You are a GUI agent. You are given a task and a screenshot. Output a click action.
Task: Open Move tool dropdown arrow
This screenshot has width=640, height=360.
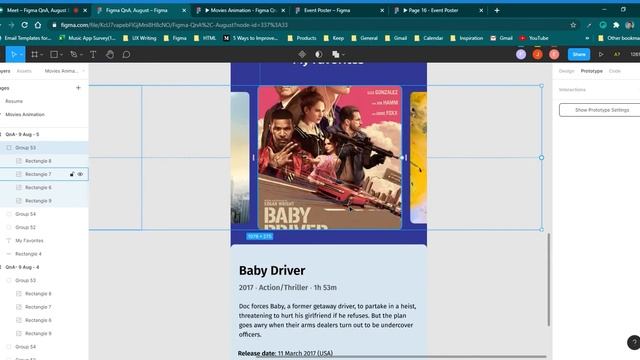21,55
